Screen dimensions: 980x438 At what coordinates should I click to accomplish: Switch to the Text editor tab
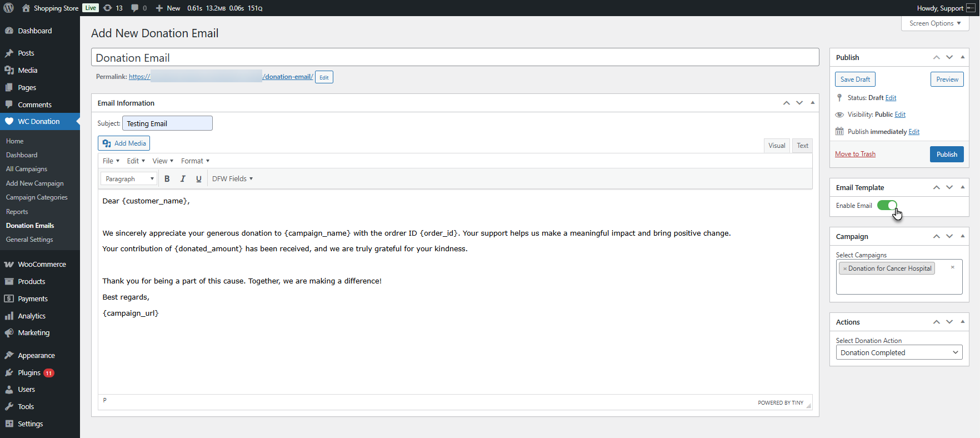coord(802,146)
